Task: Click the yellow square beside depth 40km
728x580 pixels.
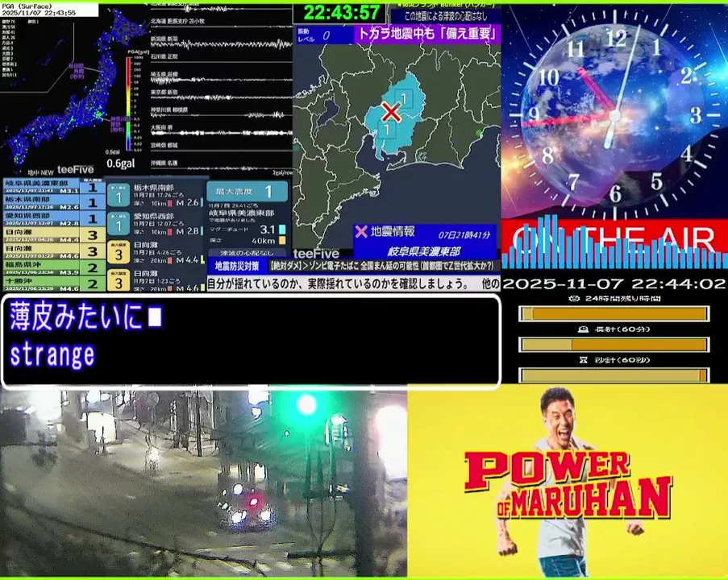Action: tap(282, 240)
